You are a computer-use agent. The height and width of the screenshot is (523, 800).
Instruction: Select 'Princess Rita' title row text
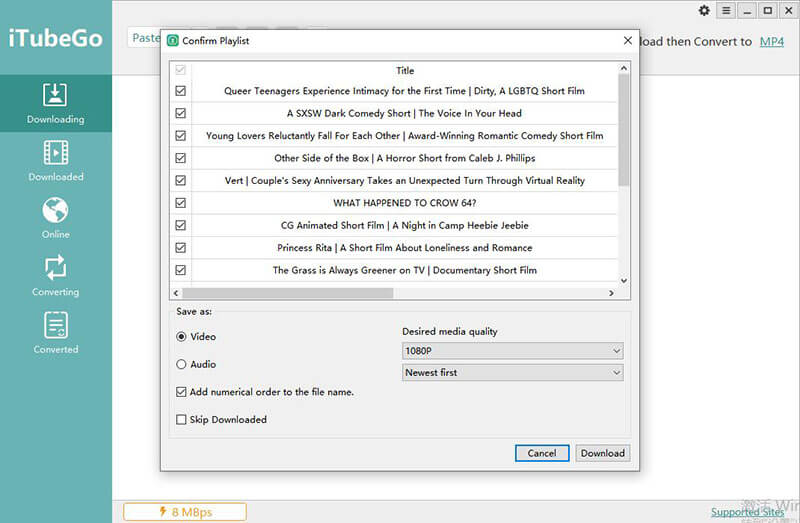point(405,248)
